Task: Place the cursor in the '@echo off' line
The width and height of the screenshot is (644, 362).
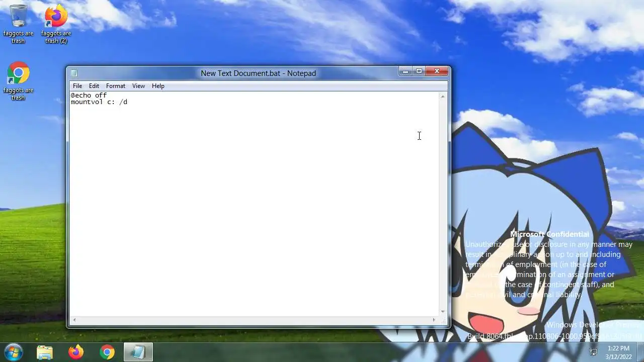Action: pyautogui.click(x=89, y=95)
